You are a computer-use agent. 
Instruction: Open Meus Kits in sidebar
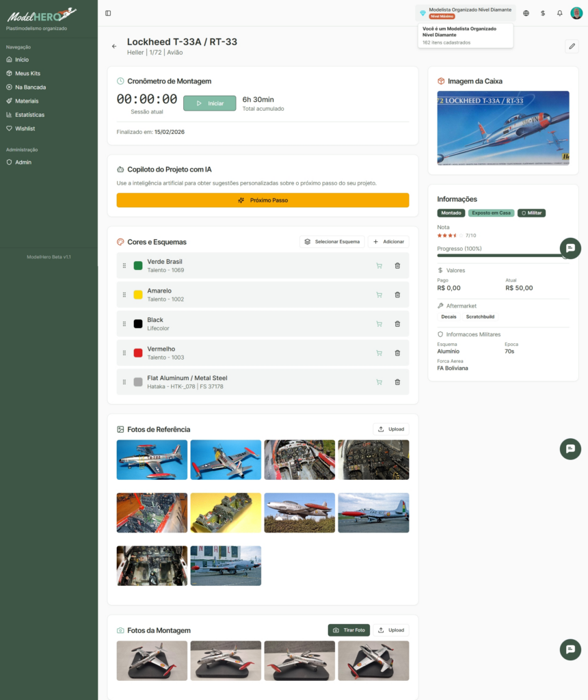coord(27,73)
